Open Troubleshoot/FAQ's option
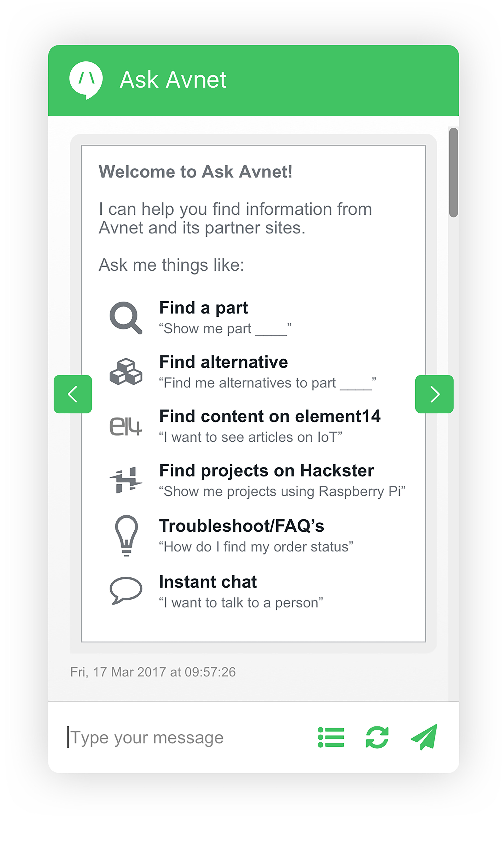This screenshot has height=841, width=504. pos(241,526)
